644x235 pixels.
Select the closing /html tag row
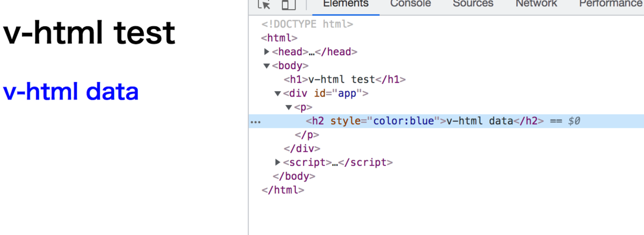click(283, 190)
